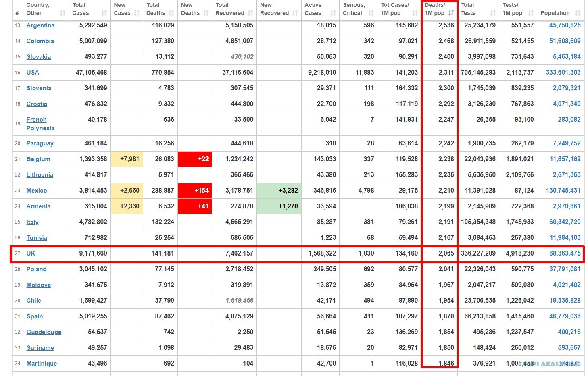Open Argentina population link 45,750,825

pos(565,25)
